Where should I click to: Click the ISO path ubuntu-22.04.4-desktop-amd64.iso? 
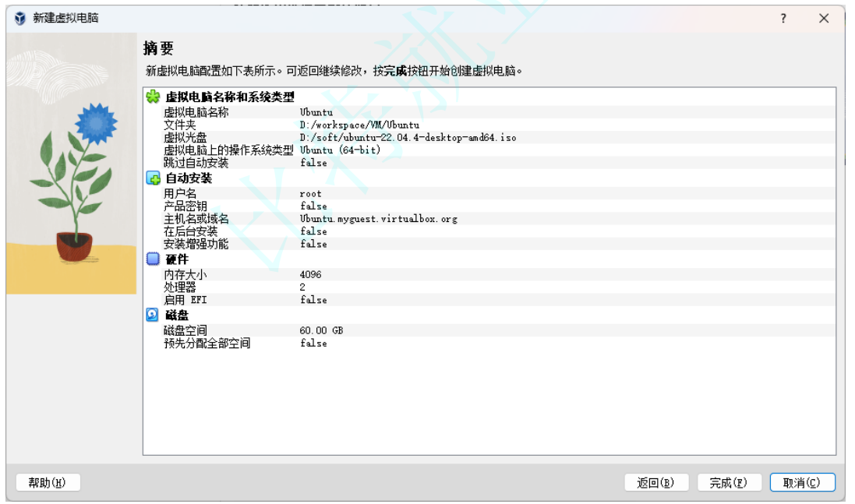[408, 137]
